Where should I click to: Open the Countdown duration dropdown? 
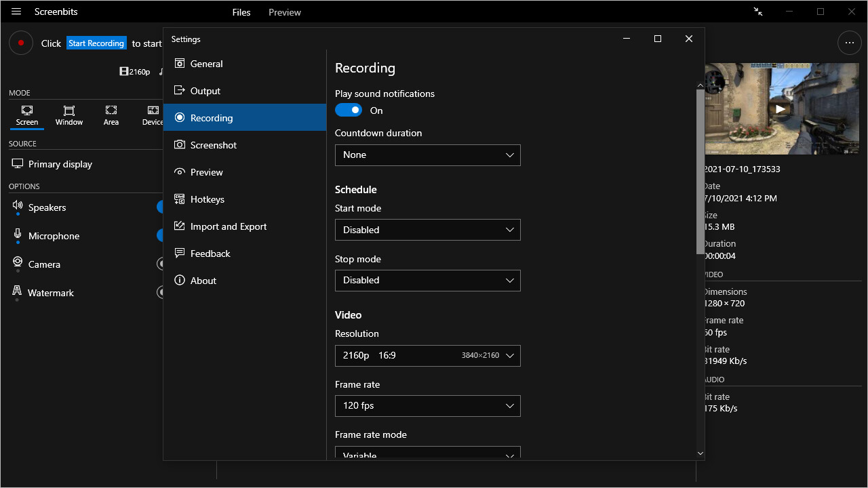click(x=427, y=155)
